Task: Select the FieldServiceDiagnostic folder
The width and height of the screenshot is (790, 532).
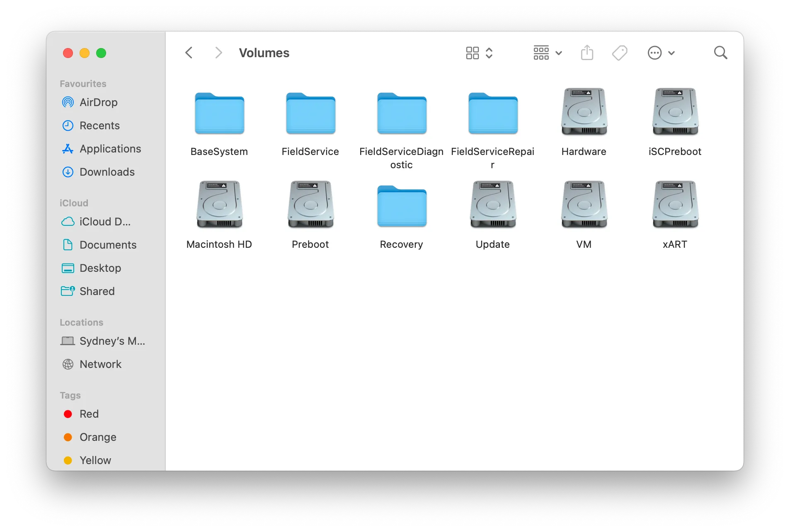Action: (x=401, y=114)
